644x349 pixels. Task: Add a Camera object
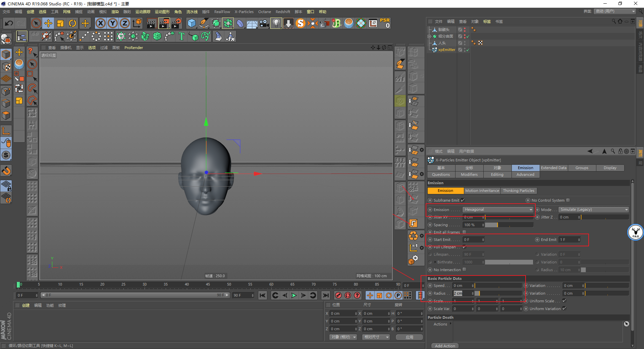[x=264, y=23]
